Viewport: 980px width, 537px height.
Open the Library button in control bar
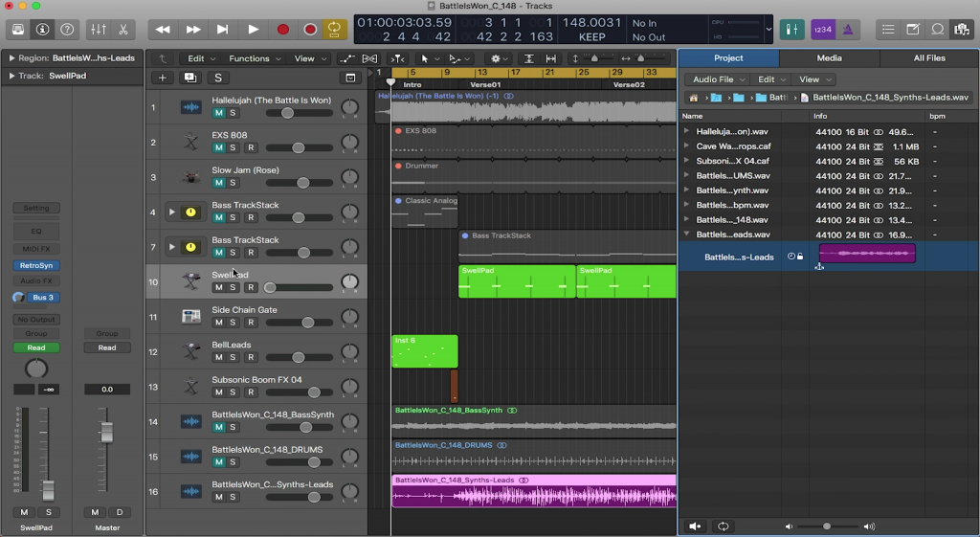click(x=17, y=30)
